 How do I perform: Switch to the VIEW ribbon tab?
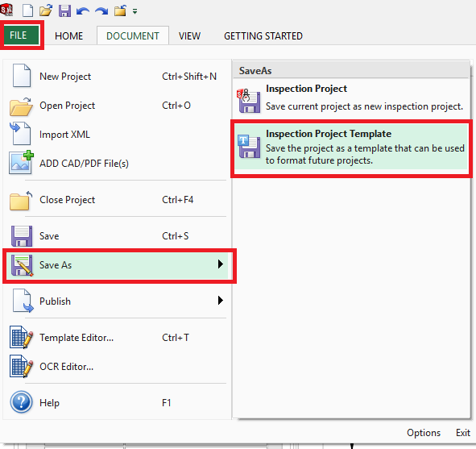coord(189,35)
